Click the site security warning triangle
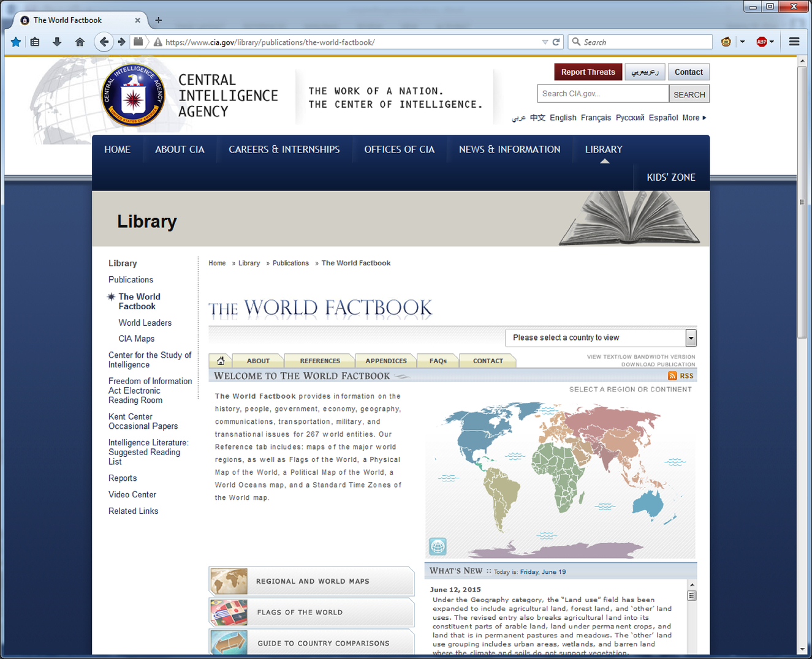 [x=158, y=42]
